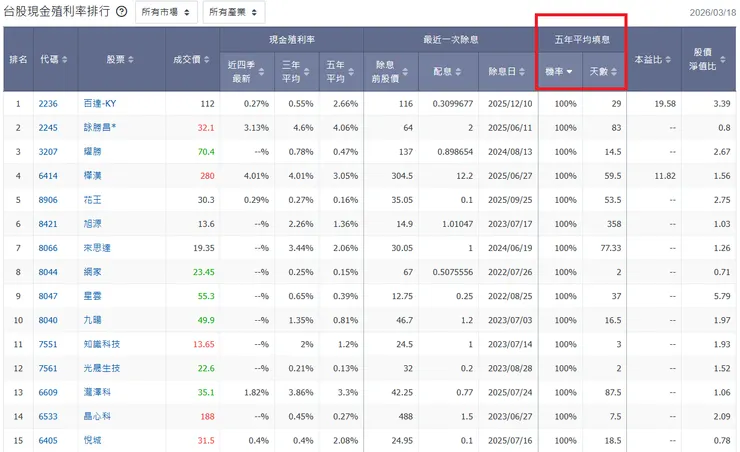Sort by 本益比 column header

point(653,59)
